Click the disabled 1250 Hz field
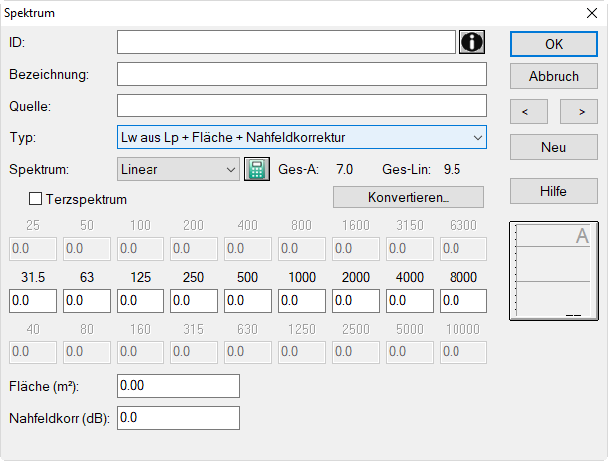 pyautogui.click(x=302, y=352)
